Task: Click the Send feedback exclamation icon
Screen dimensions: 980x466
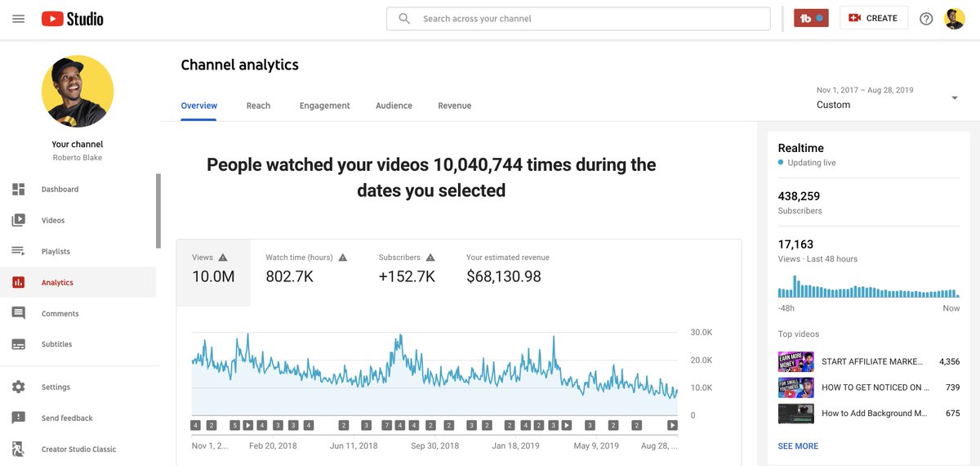Action: click(18, 419)
